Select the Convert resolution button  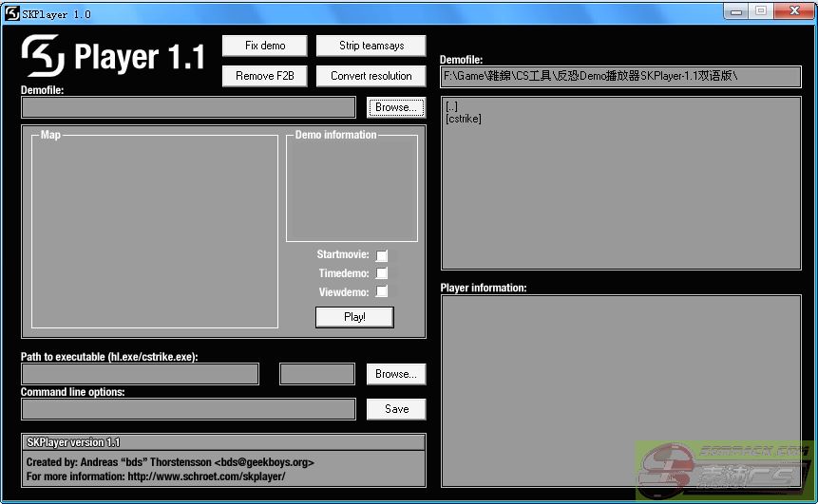(371, 76)
